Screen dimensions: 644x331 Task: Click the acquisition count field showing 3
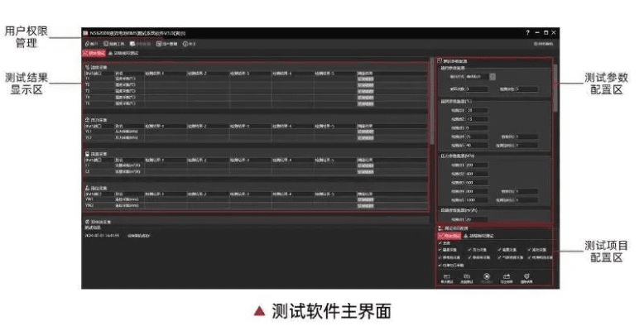477,89
